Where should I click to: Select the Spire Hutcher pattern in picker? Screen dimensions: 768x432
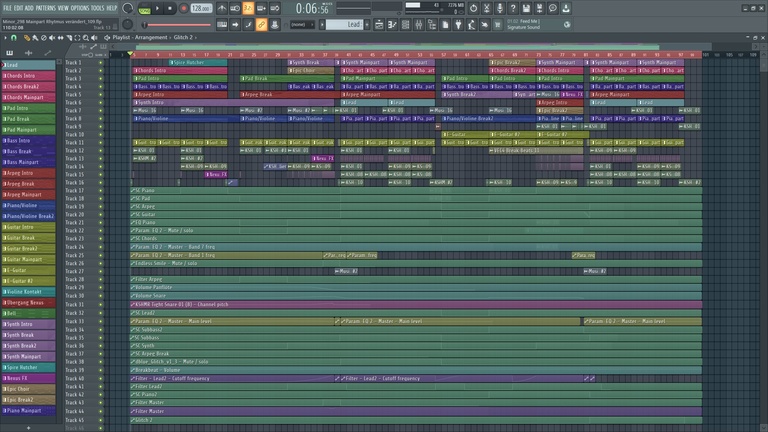pos(28,367)
